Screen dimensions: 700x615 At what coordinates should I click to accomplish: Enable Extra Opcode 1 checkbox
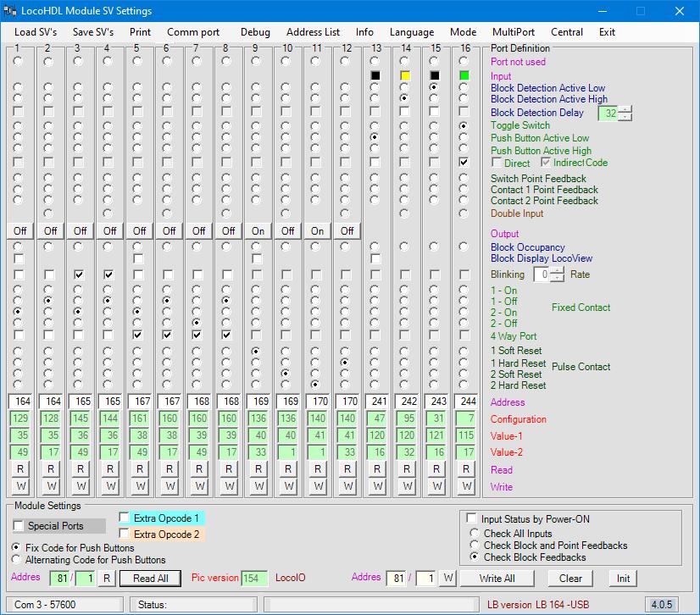(124, 518)
